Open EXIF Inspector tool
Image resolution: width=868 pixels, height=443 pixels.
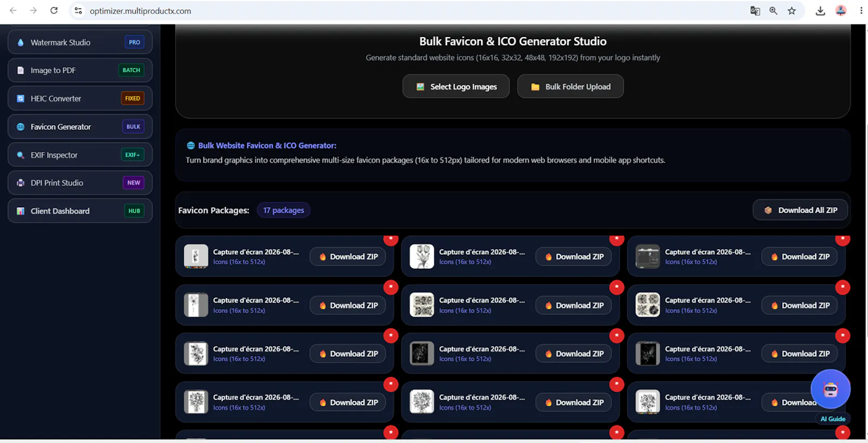tap(80, 155)
